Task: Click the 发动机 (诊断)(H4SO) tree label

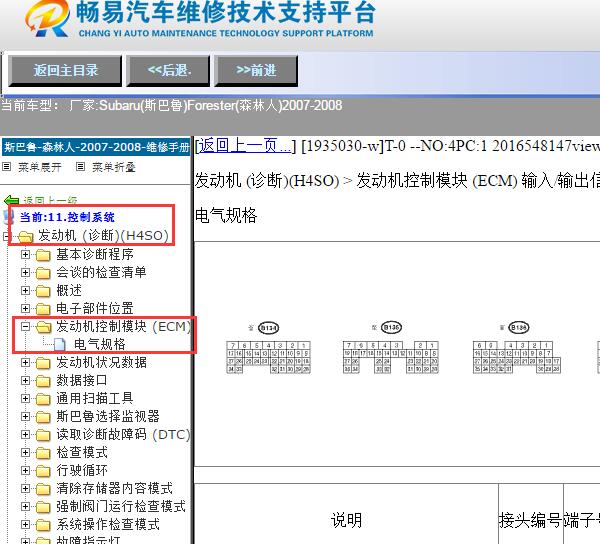Action: 103,235
